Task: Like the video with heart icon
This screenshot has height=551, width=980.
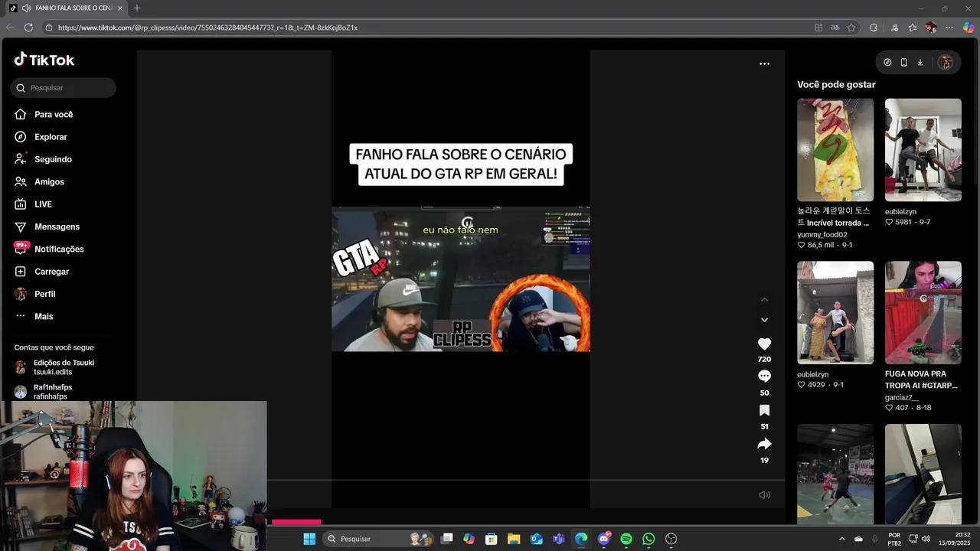Action: pyautogui.click(x=764, y=344)
